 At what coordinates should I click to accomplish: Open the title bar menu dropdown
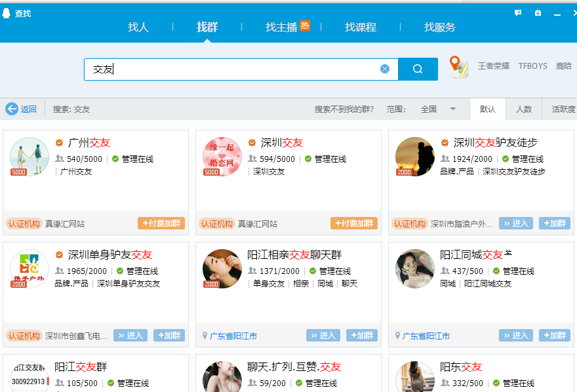coord(538,12)
